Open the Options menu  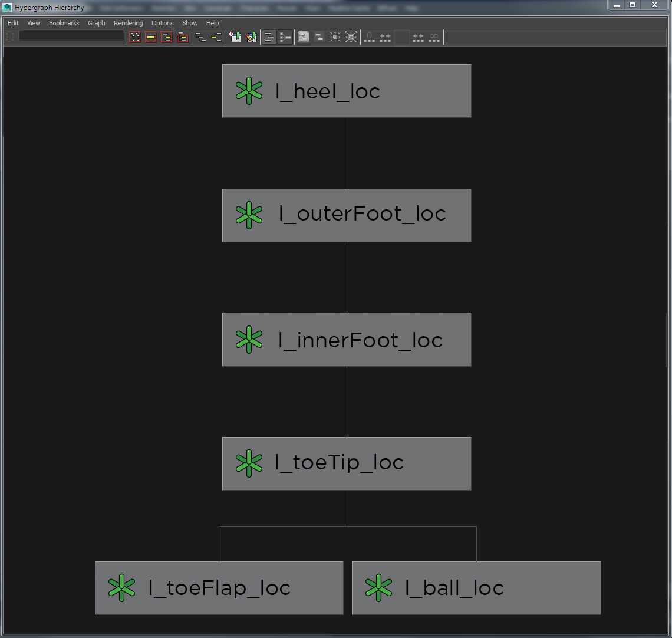(x=163, y=23)
